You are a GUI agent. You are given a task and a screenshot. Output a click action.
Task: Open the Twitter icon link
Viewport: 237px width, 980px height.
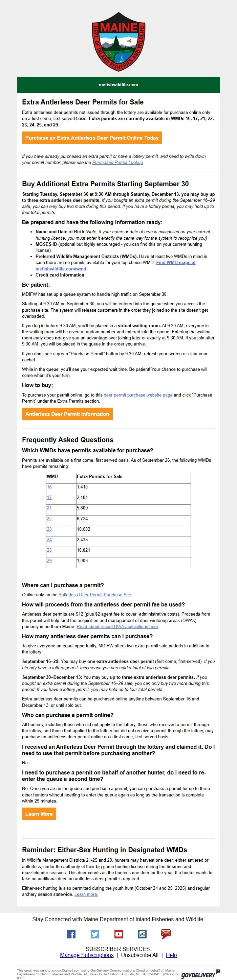pos(95,934)
